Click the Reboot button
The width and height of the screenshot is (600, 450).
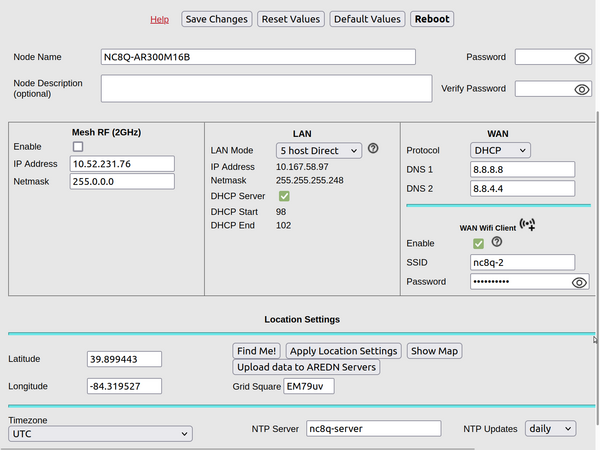click(x=432, y=19)
